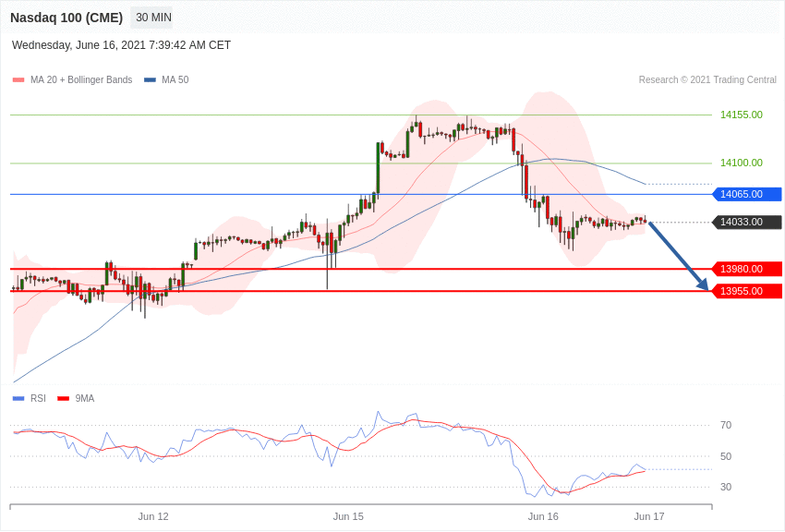Click the blue RSI legend swatch

18,399
